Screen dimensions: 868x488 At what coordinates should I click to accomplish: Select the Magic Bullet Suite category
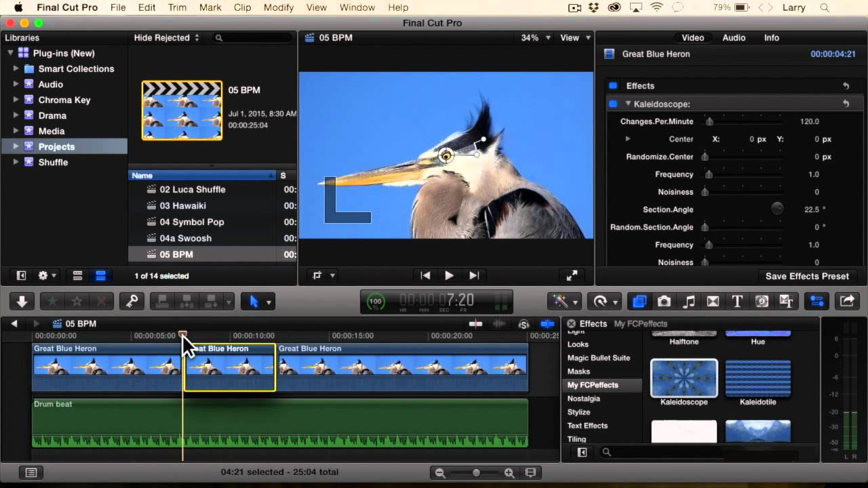[599, 358]
